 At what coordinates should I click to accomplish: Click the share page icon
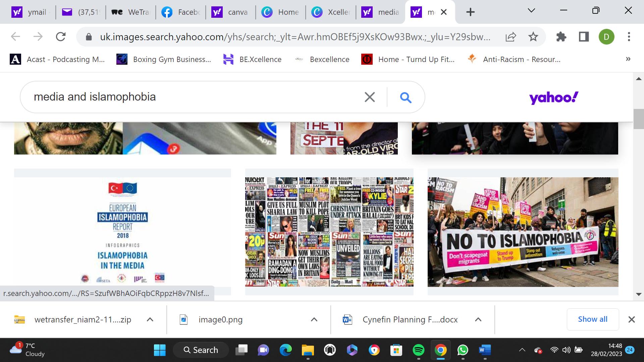click(511, 37)
